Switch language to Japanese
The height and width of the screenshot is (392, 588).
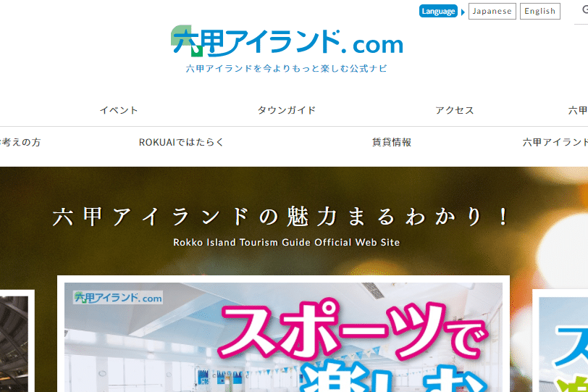tap(492, 12)
